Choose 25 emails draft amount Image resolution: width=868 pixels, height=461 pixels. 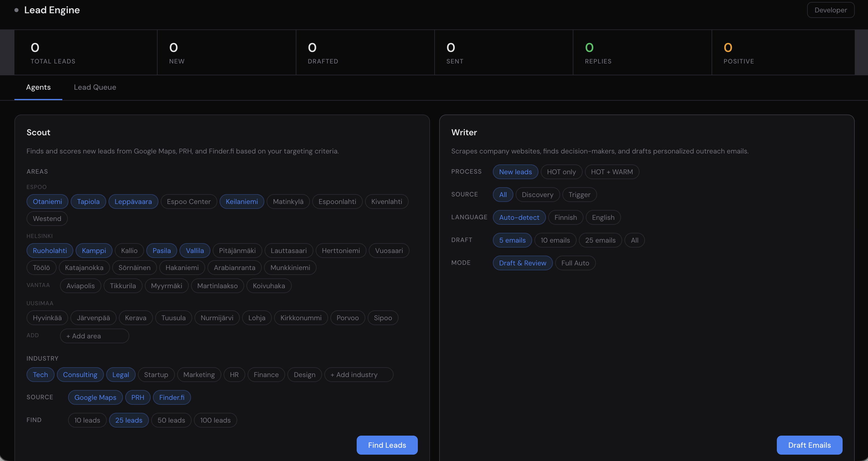pos(600,240)
